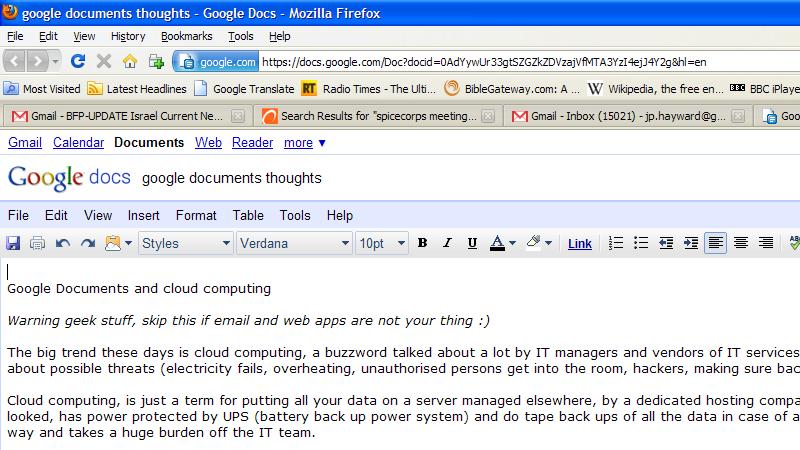800x450 pixels.
Task: Decrease paragraph indent
Action: pos(666,243)
